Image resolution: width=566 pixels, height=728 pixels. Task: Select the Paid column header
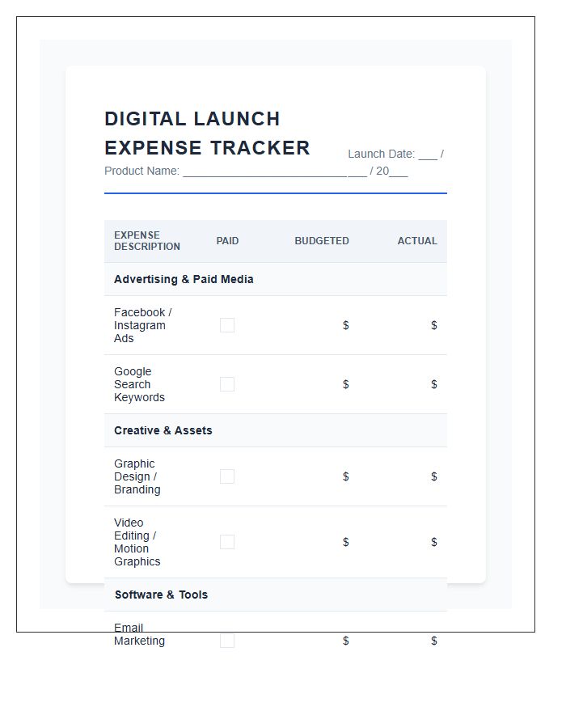[x=227, y=241]
